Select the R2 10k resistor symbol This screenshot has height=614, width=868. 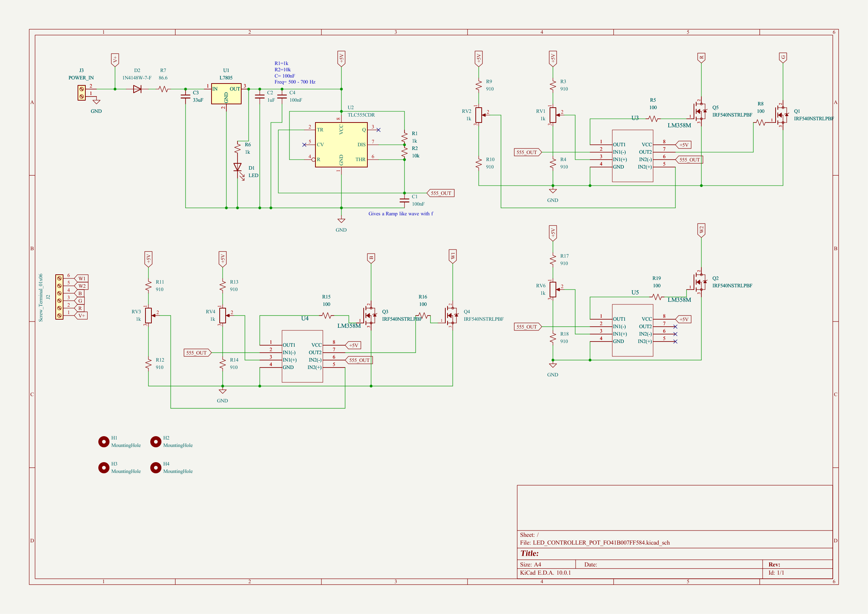point(404,152)
